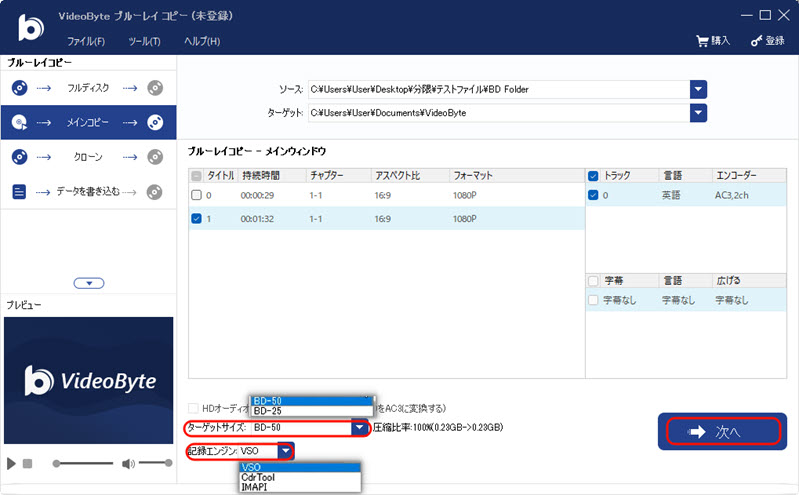Click target disc icon in メインコピー row
Image resolution: width=799 pixels, height=495 pixels.
coord(155,122)
